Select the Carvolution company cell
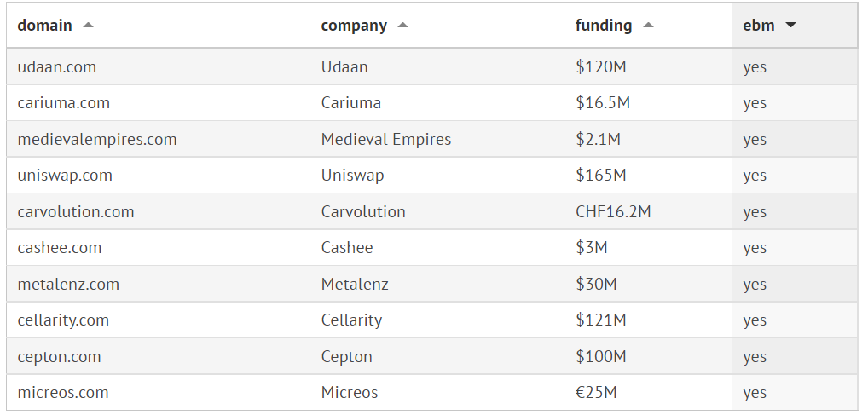 pyautogui.click(x=363, y=211)
